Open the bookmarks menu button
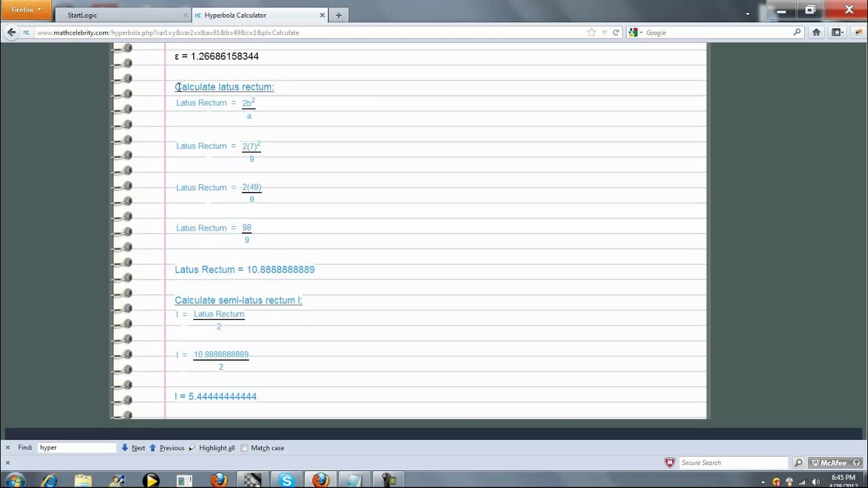 (837, 32)
